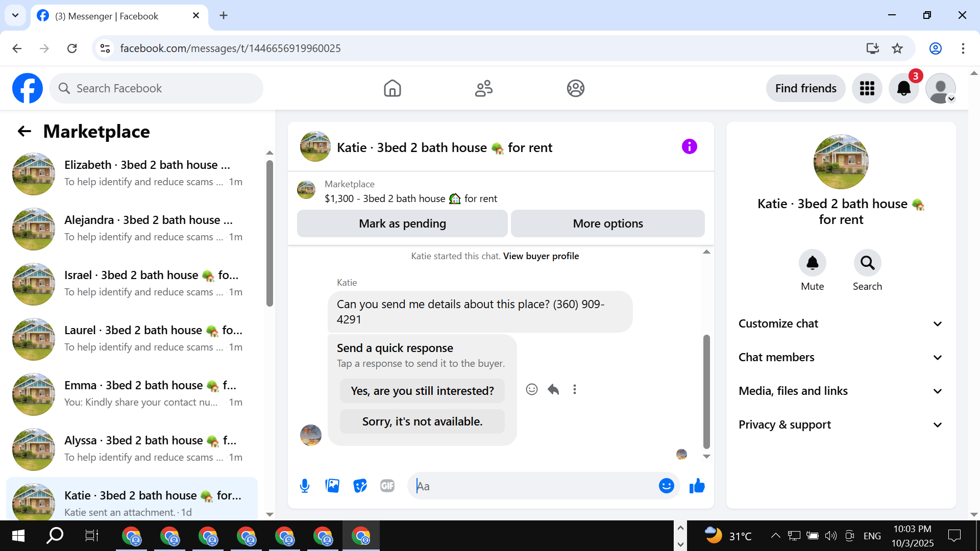Open the Facebook logo home link
Image resolution: width=980 pixels, height=551 pixels.
[x=28, y=88]
